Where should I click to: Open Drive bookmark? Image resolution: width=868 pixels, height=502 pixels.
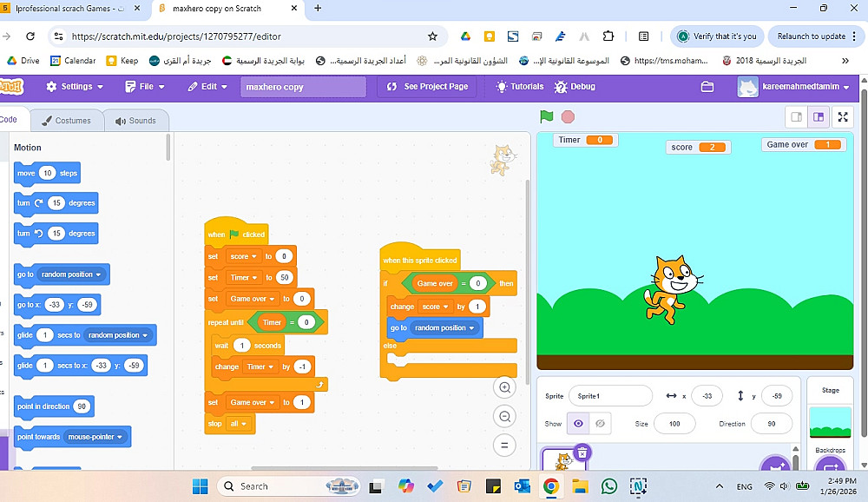(23, 61)
